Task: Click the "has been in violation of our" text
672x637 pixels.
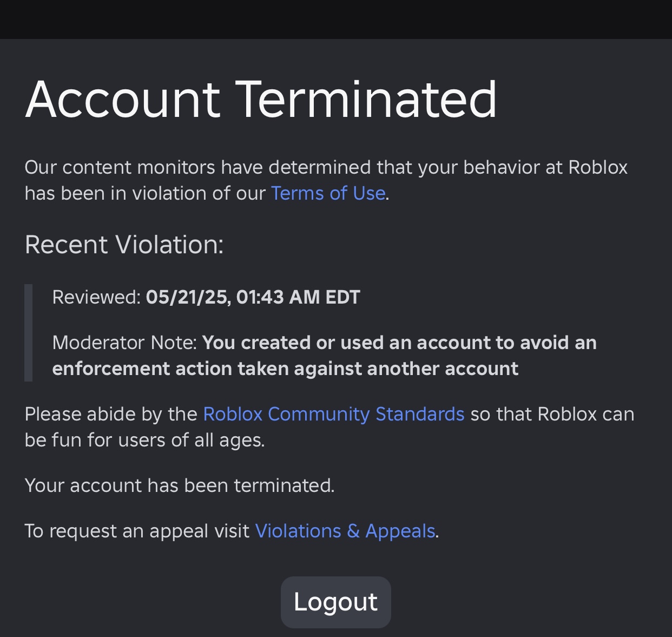Action: coord(145,193)
